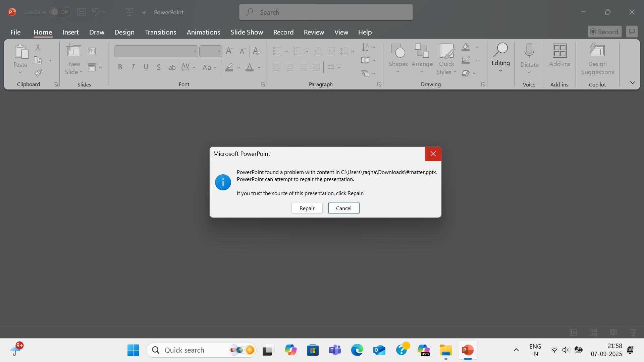The height and width of the screenshot is (362, 644).
Task: Expand the font name dropdown
Action: 195,51
